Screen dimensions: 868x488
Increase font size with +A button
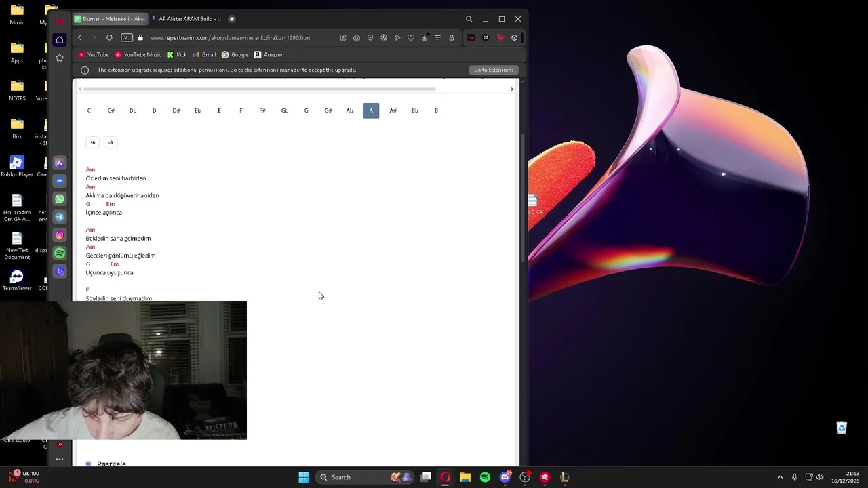click(93, 142)
